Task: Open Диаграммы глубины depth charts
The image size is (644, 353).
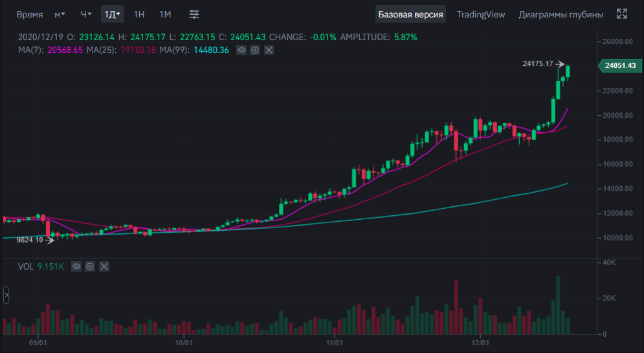Action: [x=561, y=14]
